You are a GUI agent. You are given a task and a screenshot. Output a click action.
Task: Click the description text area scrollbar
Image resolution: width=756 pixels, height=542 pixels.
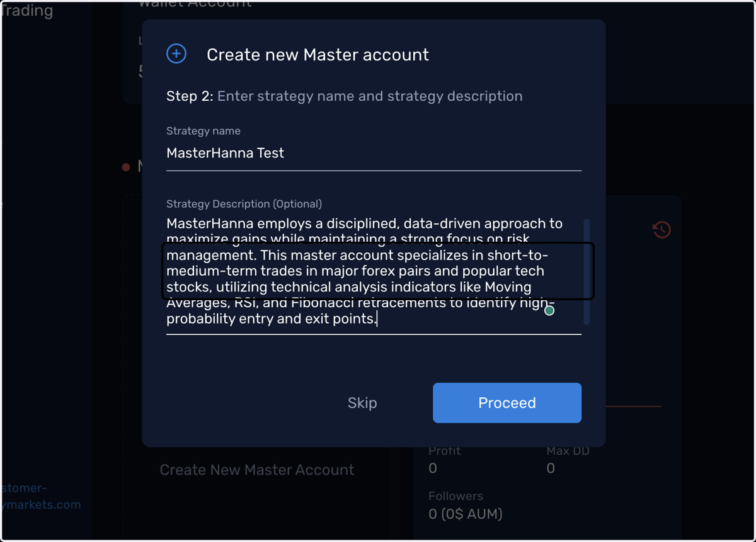click(x=587, y=271)
